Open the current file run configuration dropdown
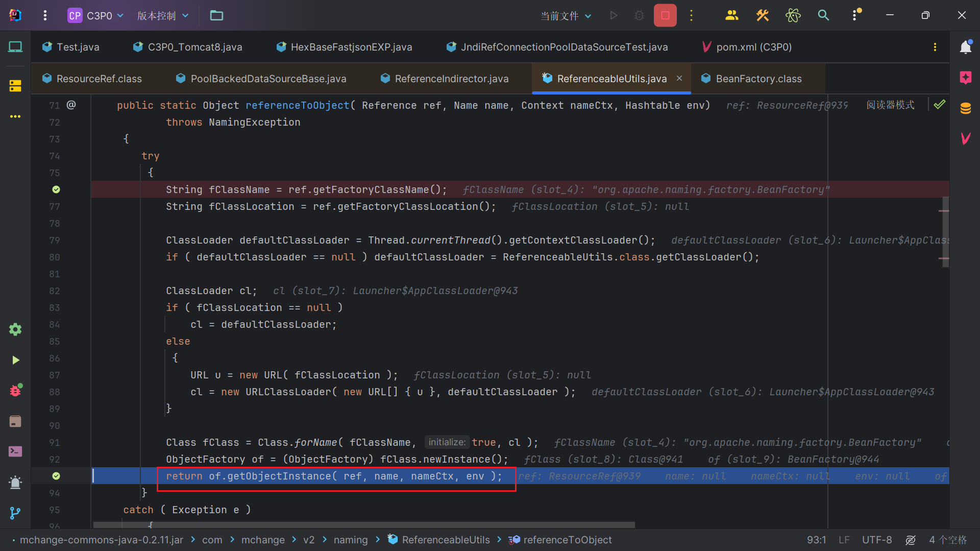The height and width of the screenshot is (551, 980). point(566,15)
